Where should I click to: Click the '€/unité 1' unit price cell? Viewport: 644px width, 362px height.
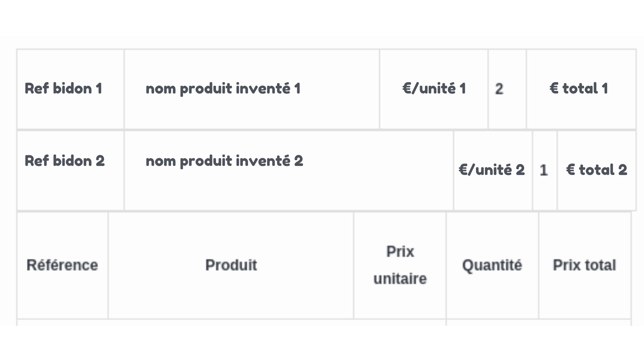434,89
